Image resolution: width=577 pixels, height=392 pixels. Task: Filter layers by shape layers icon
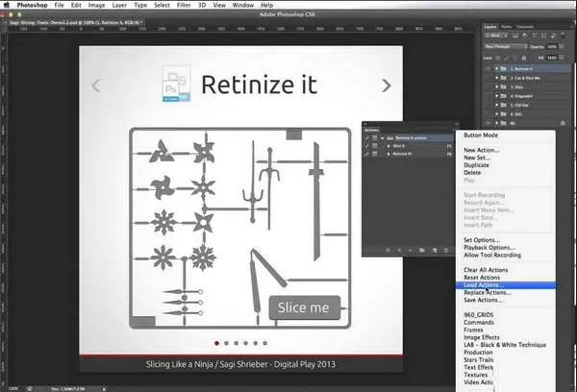(544, 36)
